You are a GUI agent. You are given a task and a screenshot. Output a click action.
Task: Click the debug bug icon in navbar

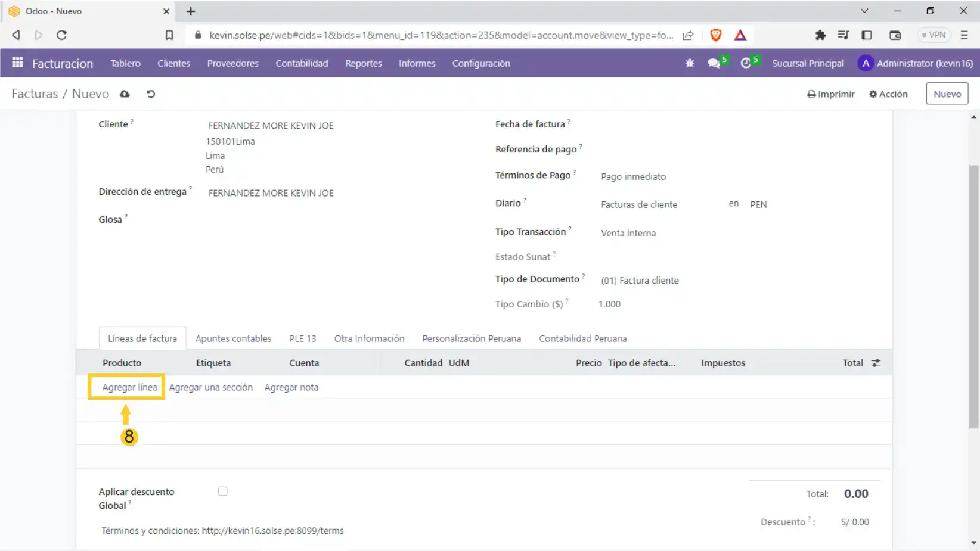[690, 63]
